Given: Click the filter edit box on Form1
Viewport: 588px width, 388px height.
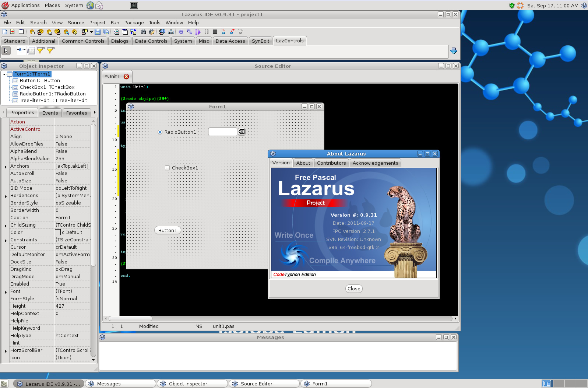Looking at the screenshot, I should point(223,132).
